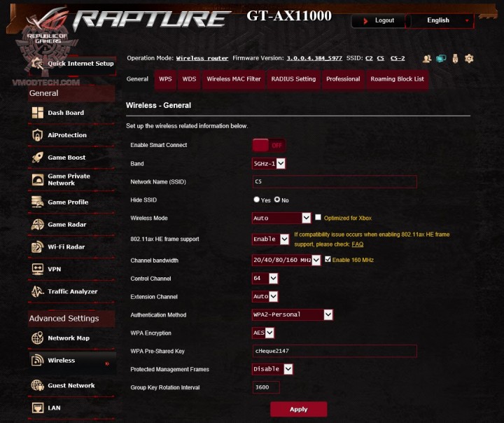Viewport: 504px width, 423px height.
Task: Open the Control Channel dropdown
Action: (x=265, y=278)
